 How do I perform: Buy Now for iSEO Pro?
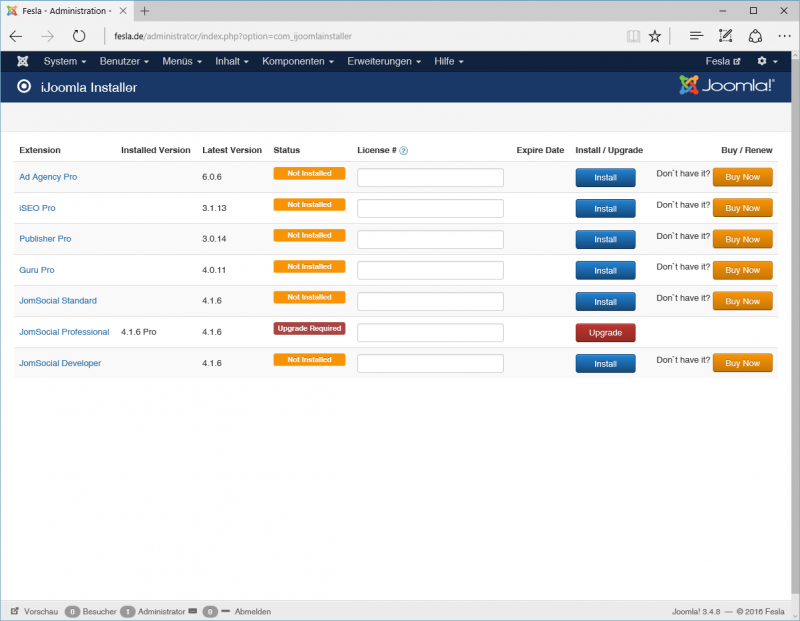coord(742,208)
